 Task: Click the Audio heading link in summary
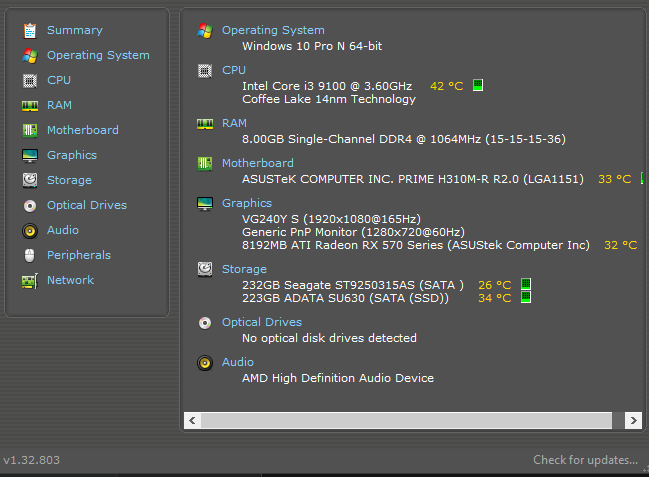click(x=238, y=362)
